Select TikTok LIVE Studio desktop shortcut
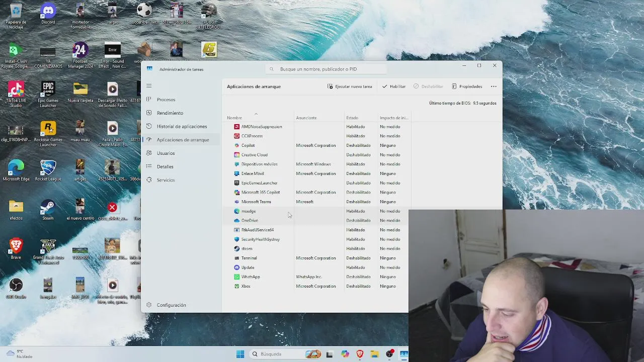The height and width of the screenshot is (362, 644). 16,95
